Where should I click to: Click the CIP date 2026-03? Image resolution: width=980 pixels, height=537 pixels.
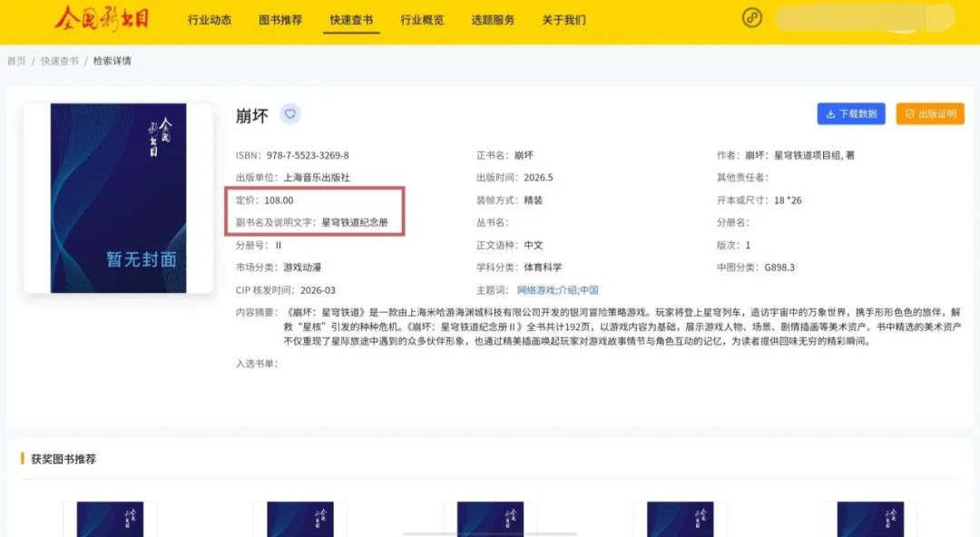point(318,290)
